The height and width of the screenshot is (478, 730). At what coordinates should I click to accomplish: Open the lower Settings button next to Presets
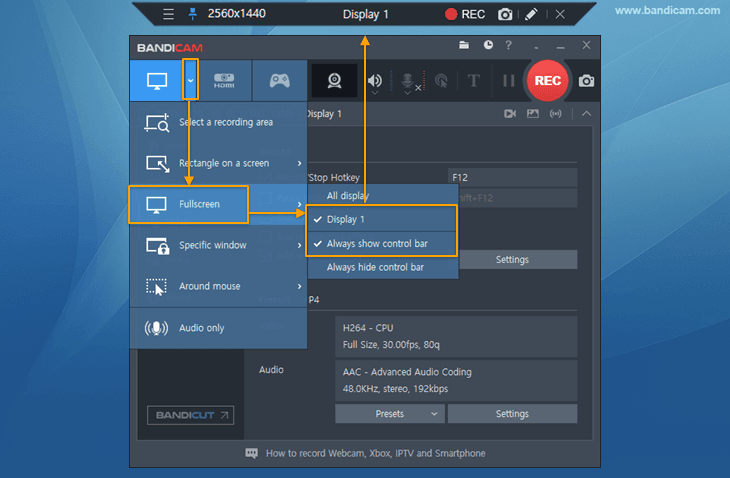coord(513,414)
